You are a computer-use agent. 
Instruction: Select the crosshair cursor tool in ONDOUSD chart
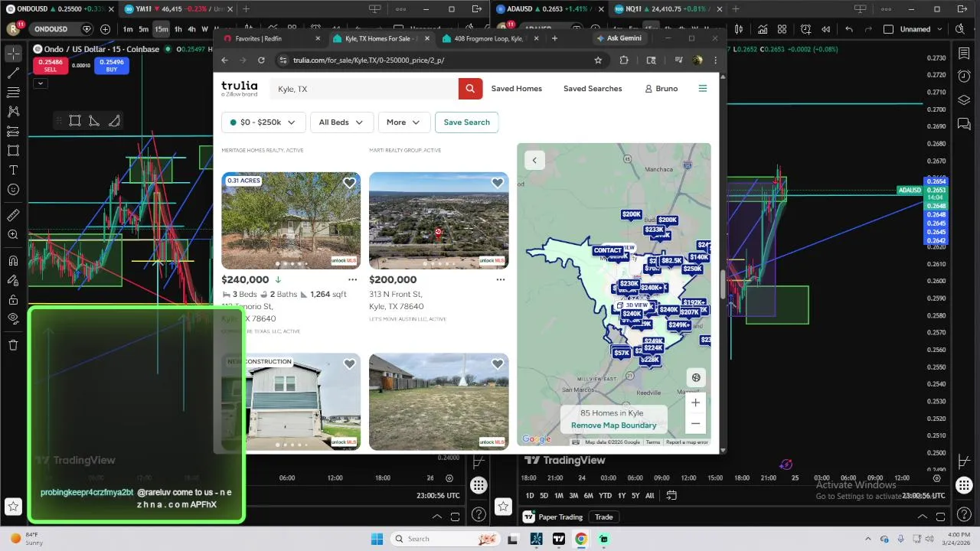13,54
